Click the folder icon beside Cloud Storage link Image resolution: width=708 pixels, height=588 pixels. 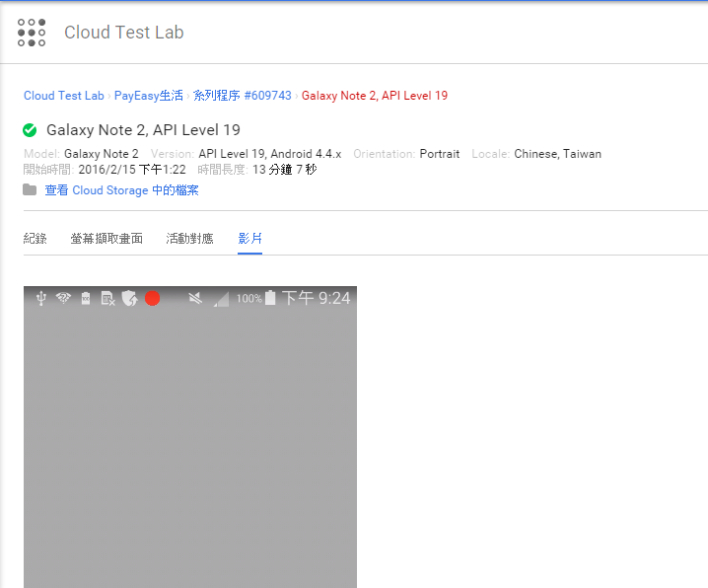pos(30,189)
